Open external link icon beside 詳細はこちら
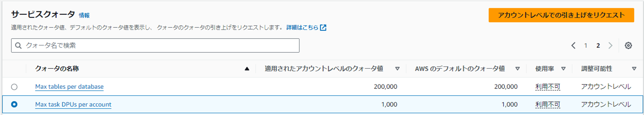This screenshot has height=115, width=644. (x=323, y=28)
